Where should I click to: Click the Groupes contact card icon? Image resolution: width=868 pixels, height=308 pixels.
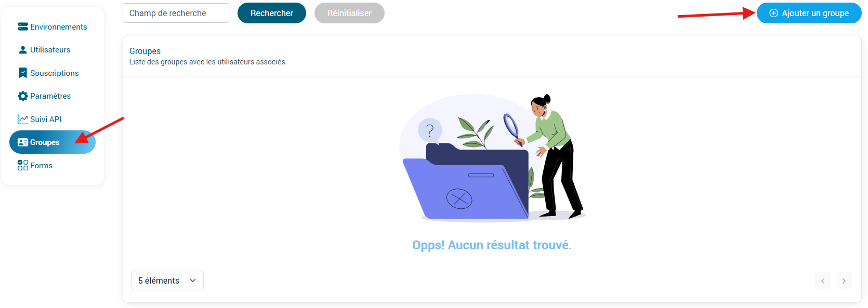click(23, 142)
